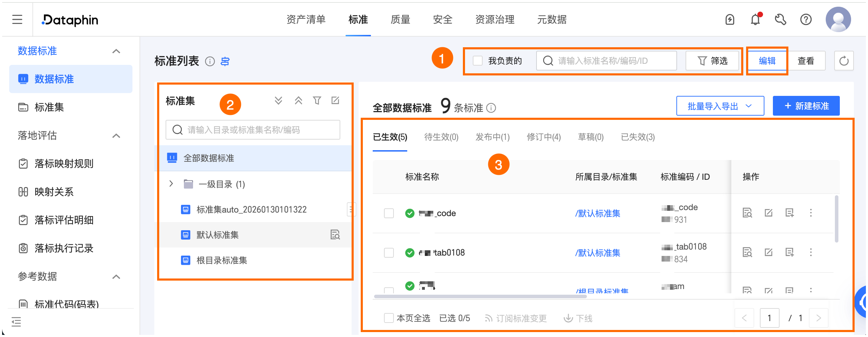
Task: Click the vertical scrollbar of the standards table
Action: pyautogui.click(x=837, y=219)
